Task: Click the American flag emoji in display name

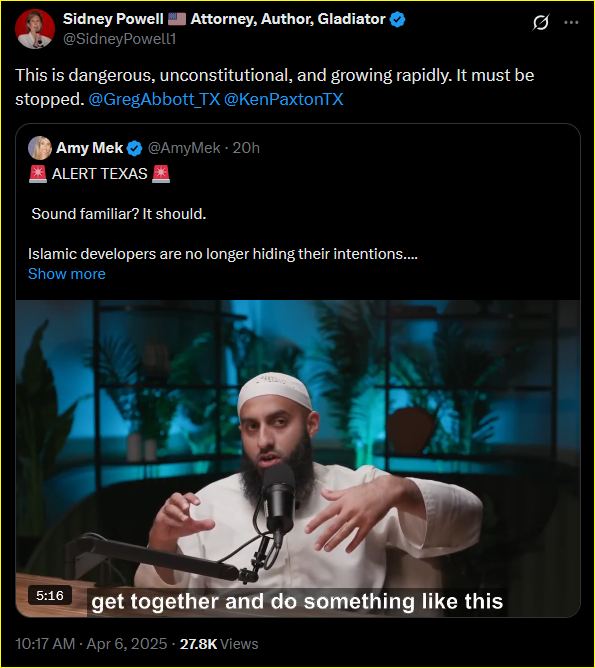Action: point(177,19)
